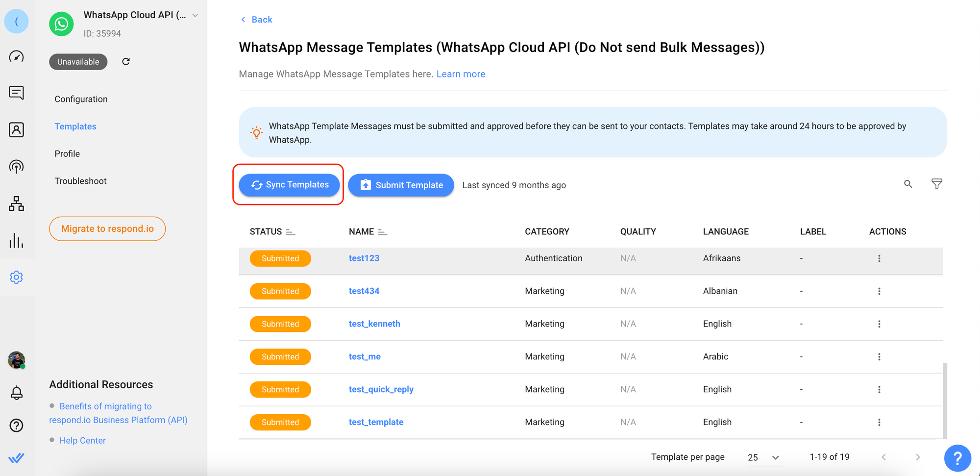Click the refresh icon beside Unavailable status

(126, 62)
